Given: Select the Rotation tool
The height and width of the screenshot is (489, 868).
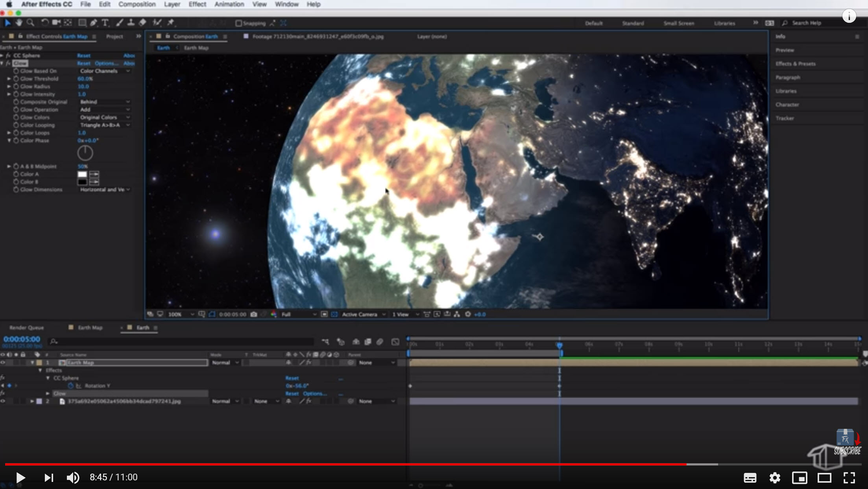Looking at the screenshot, I should pyautogui.click(x=44, y=23).
